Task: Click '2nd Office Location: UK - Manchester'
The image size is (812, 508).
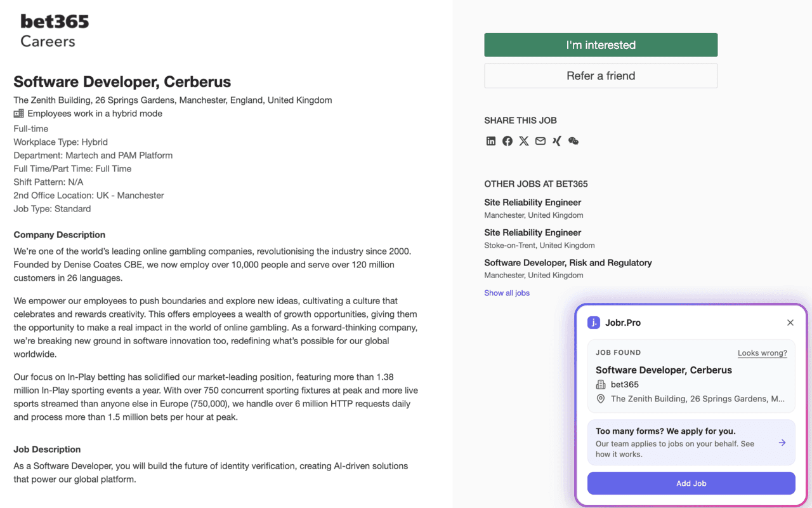Action: (89, 196)
